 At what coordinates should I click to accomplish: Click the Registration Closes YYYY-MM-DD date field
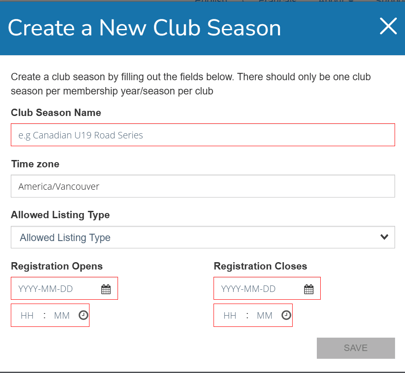267,288
